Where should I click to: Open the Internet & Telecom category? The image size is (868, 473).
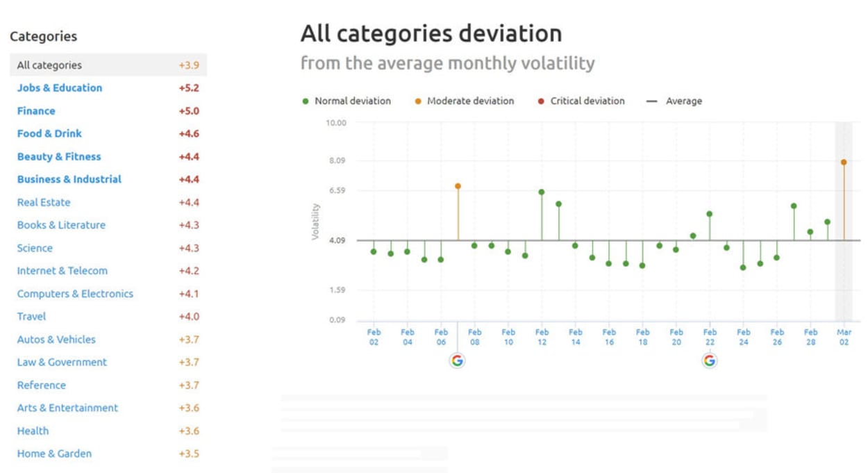point(62,271)
